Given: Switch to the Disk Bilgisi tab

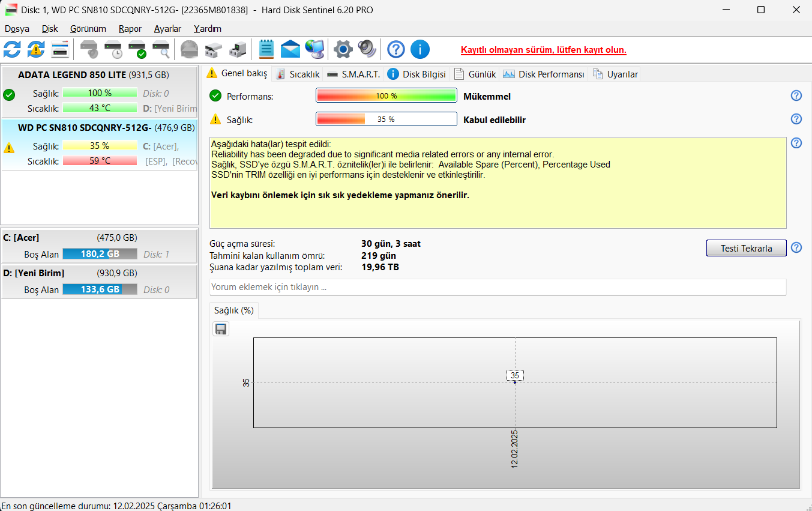Looking at the screenshot, I should point(417,74).
